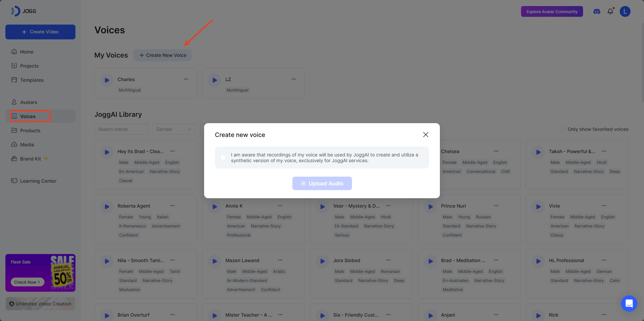
Task: Open options for Annie K voice
Action: 280,206
